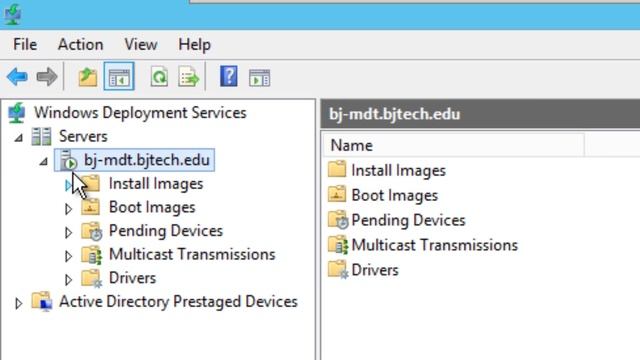The width and height of the screenshot is (640, 360).
Task: Click the Refresh toolbar icon
Action: click(x=159, y=77)
